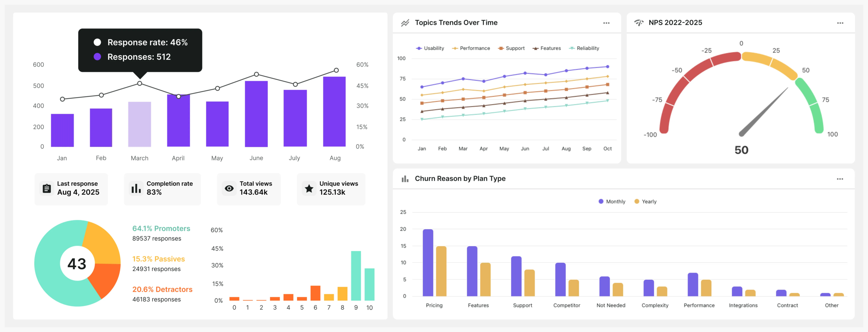The image size is (868, 332).
Task: Click the Aug data point on response line
Action: click(x=336, y=70)
